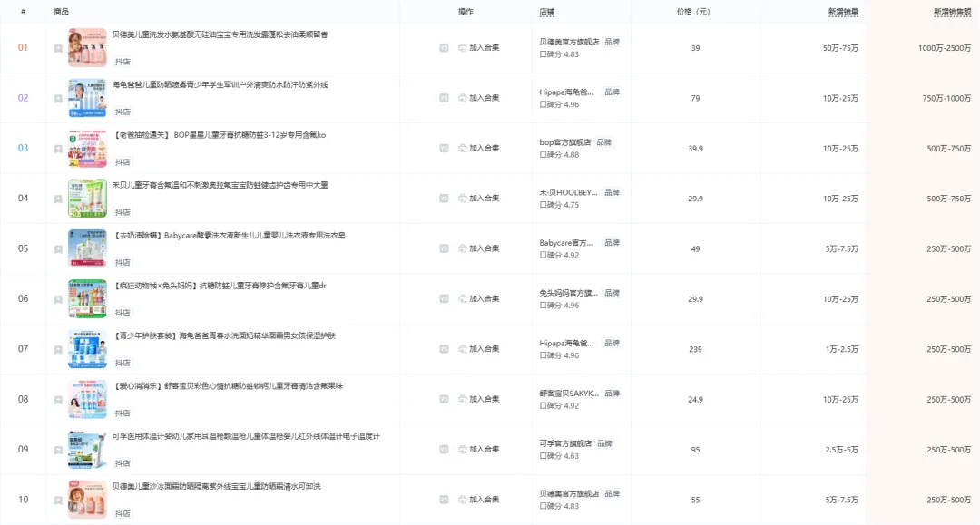Click the VS compare icon for rank 10
This screenshot has width=980, height=525.
pos(444,500)
